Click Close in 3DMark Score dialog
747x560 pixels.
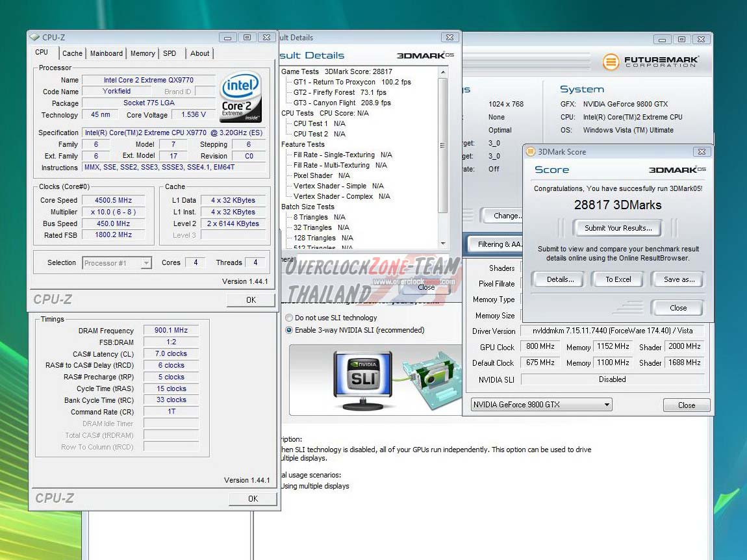coord(678,308)
